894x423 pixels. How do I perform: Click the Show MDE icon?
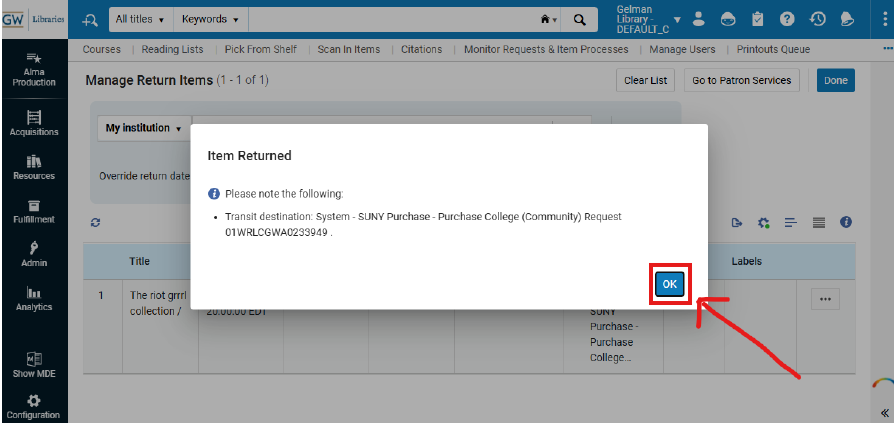pyautogui.click(x=34, y=364)
